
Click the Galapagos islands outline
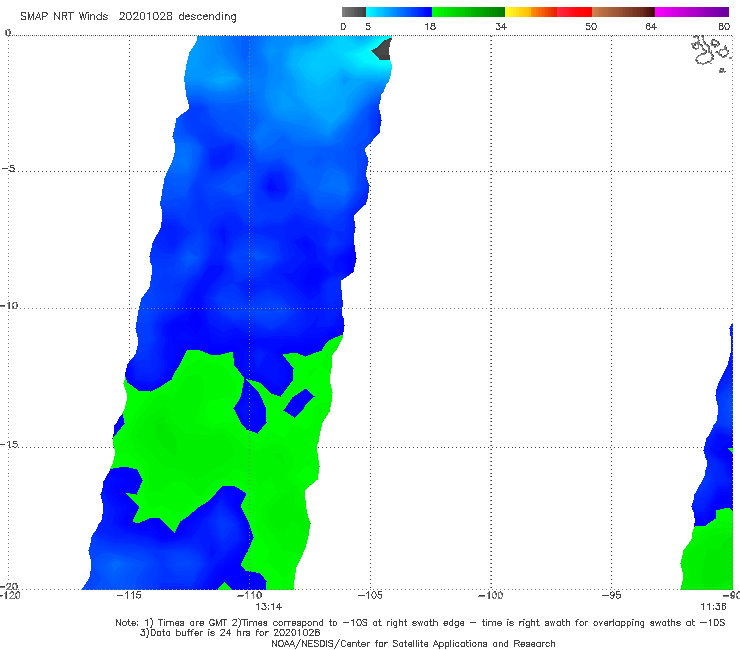(711, 53)
